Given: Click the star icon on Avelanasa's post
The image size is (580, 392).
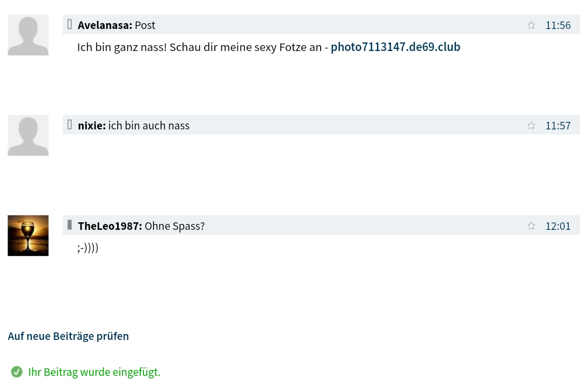Looking at the screenshot, I should (531, 25).
